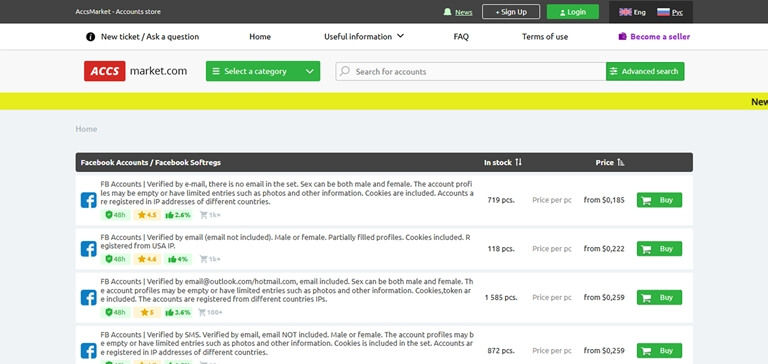Open listing description with 719 pcs.
Image resolution: width=768 pixels, height=364 pixels.
287,193
